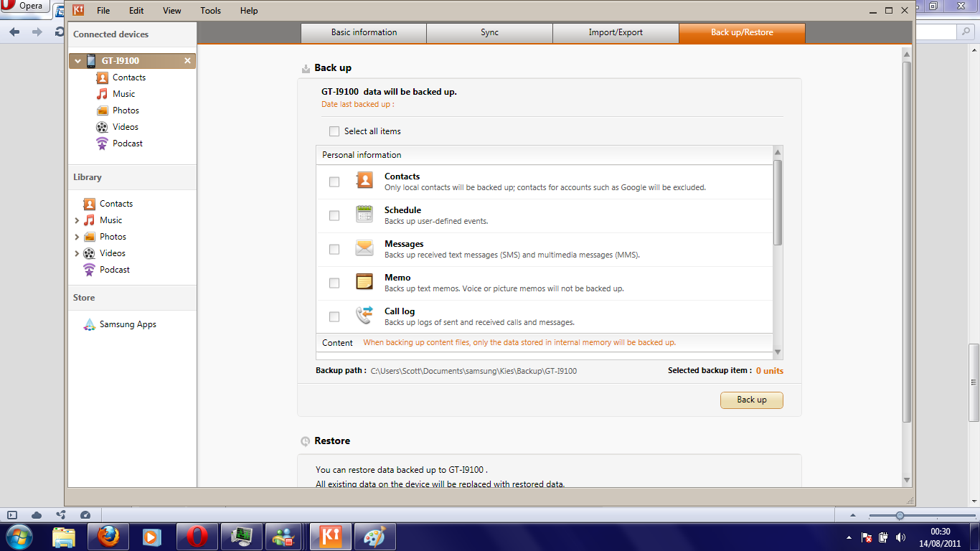Click the volume speaker tray icon

[x=901, y=537]
